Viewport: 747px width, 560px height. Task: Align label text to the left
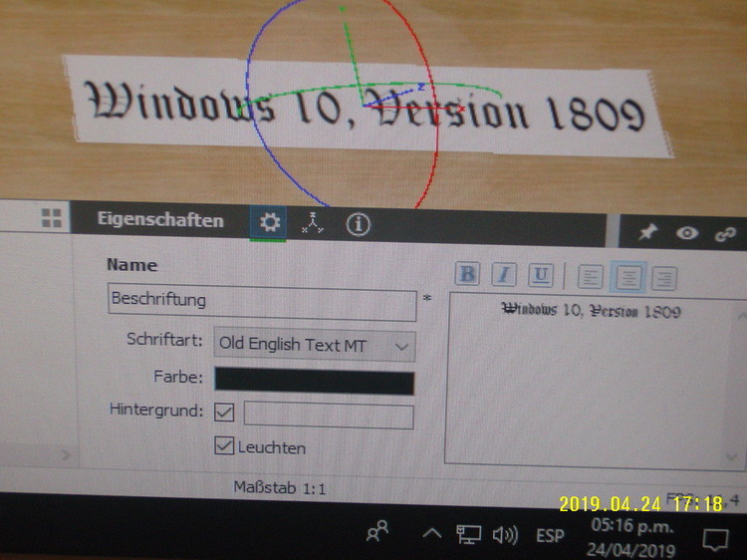[591, 276]
